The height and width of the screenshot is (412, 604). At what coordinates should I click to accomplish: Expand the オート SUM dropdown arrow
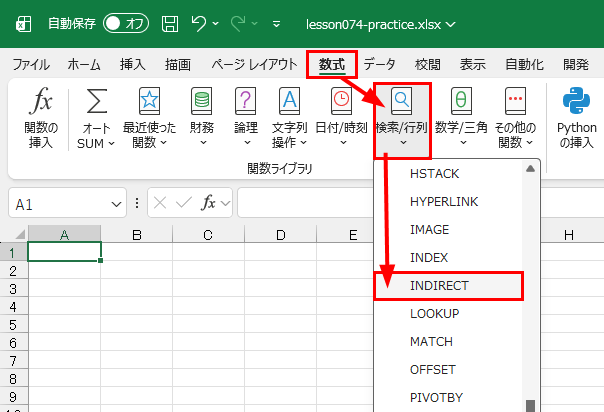point(111,144)
